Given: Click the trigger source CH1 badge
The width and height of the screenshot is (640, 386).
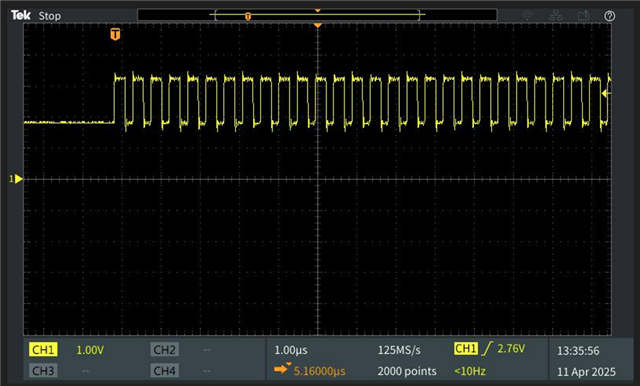Looking at the screenshot, I should (466, 348).
